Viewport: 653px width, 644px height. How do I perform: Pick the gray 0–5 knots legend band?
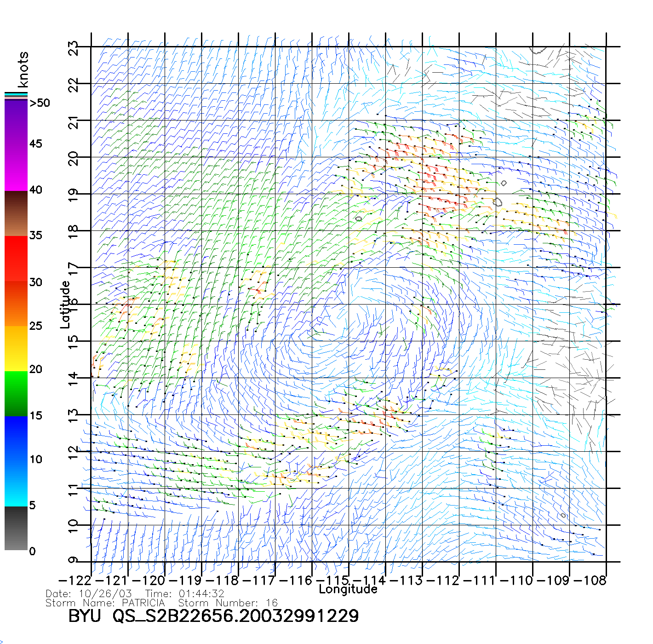[x=16, y=528]
